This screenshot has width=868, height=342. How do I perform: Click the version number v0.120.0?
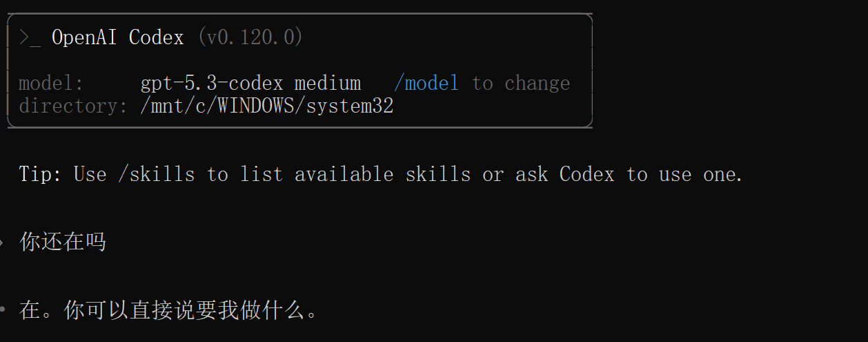click(250, 37)
